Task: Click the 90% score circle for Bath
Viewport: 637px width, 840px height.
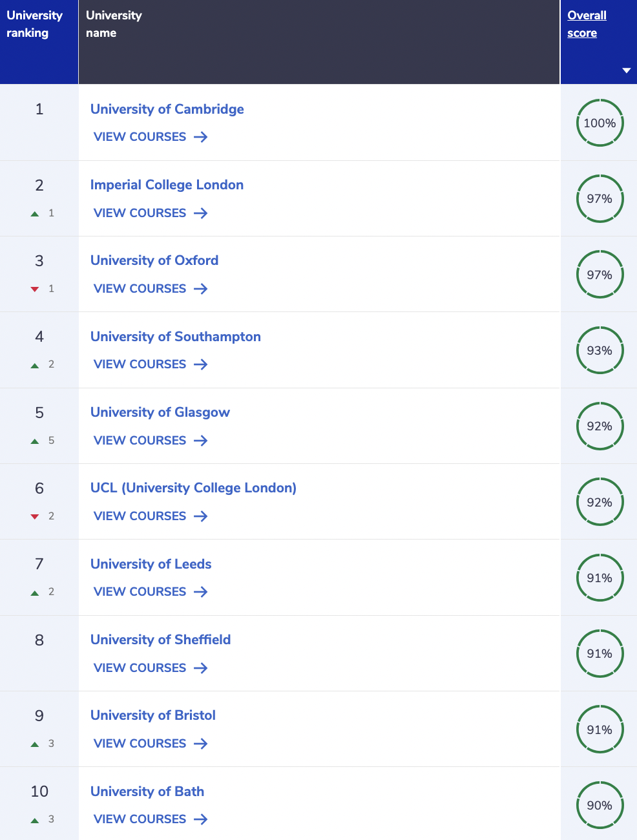Action: 600,805
